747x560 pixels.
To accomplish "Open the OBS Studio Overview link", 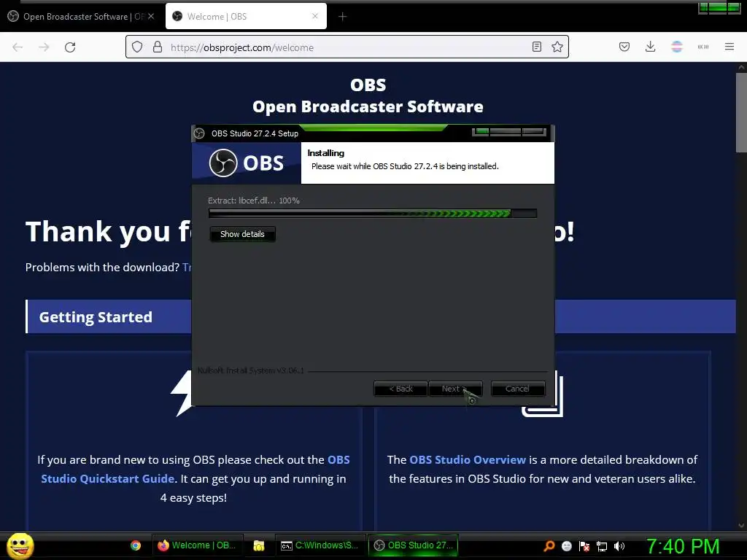I will [x=468, y=460].
